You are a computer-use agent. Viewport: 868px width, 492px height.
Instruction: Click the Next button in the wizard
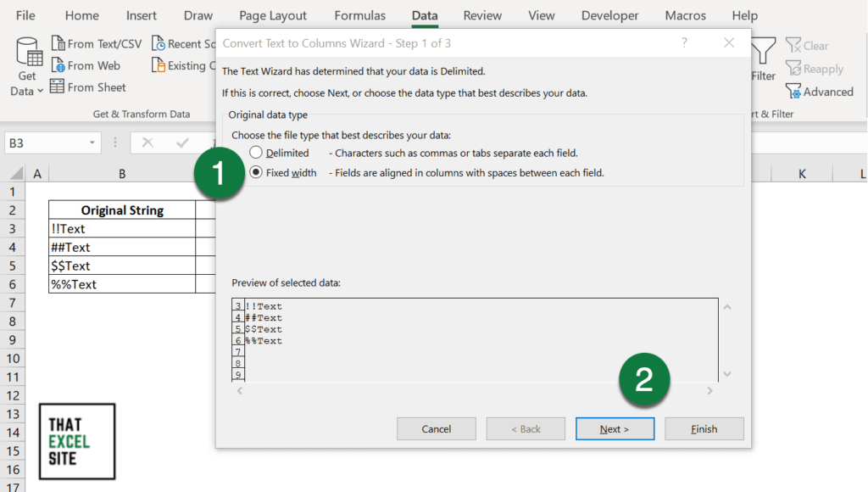click(615, 428)
